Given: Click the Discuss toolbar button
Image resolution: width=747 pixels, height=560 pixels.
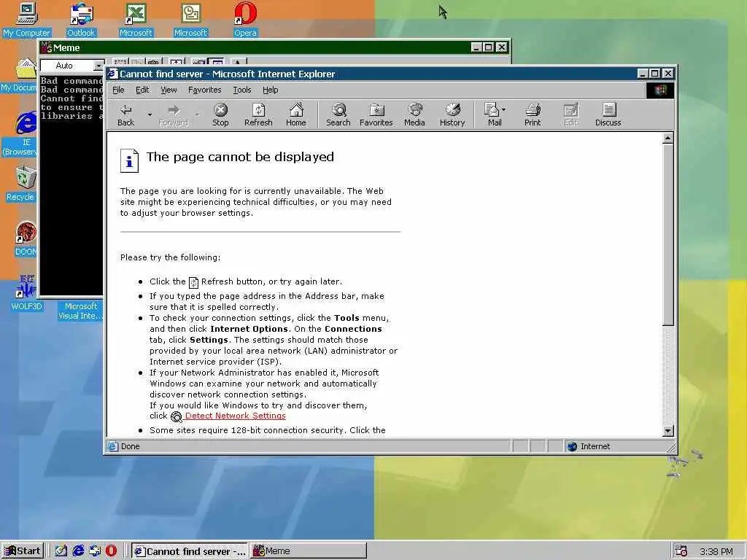Looking at the screenshot, I should pyautogui.click(x=608, y=114).
